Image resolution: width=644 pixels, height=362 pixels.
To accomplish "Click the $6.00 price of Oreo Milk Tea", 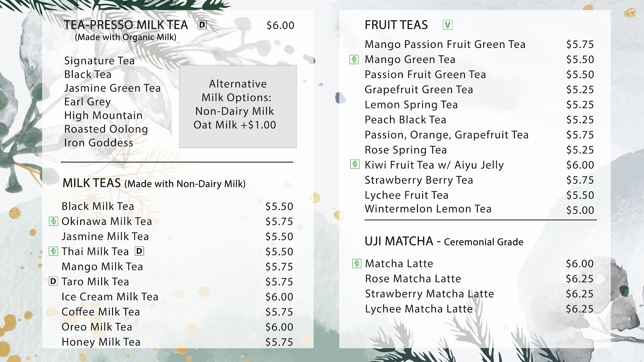I will (x=279, y=327).
